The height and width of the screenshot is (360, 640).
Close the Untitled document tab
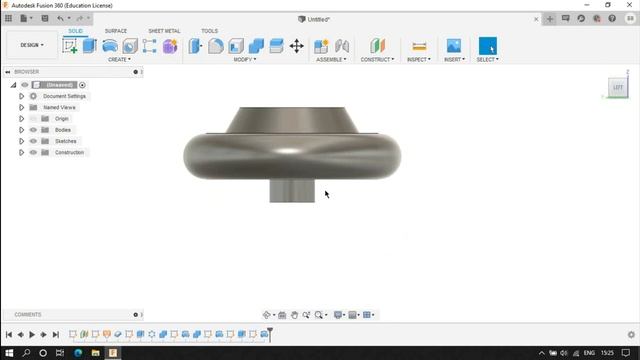coord(536,19)
